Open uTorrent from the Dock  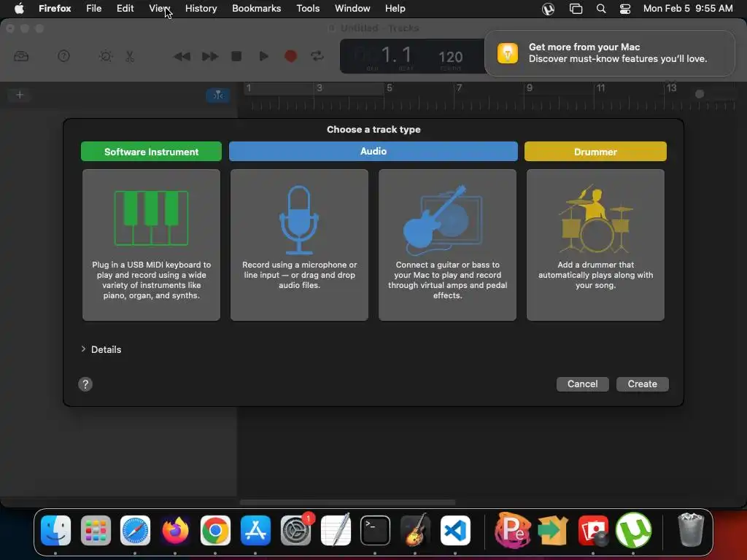click(633, 530)
